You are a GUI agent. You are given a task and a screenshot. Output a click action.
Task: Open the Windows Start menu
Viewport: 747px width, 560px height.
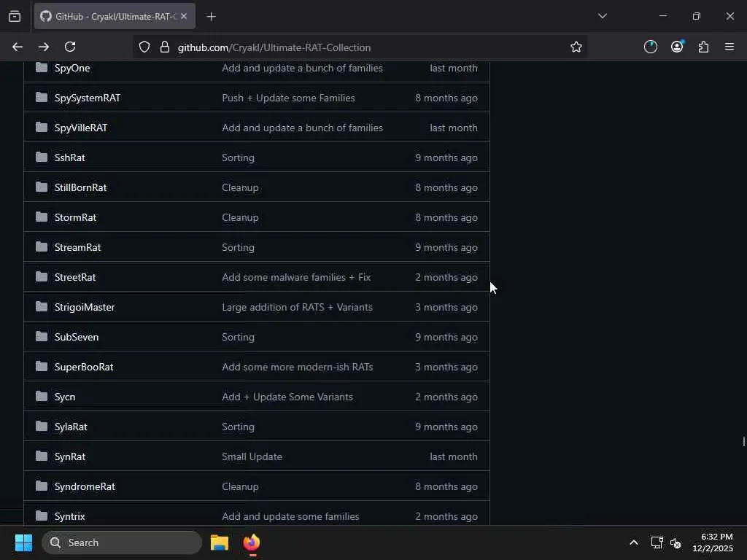pos(23,542)
